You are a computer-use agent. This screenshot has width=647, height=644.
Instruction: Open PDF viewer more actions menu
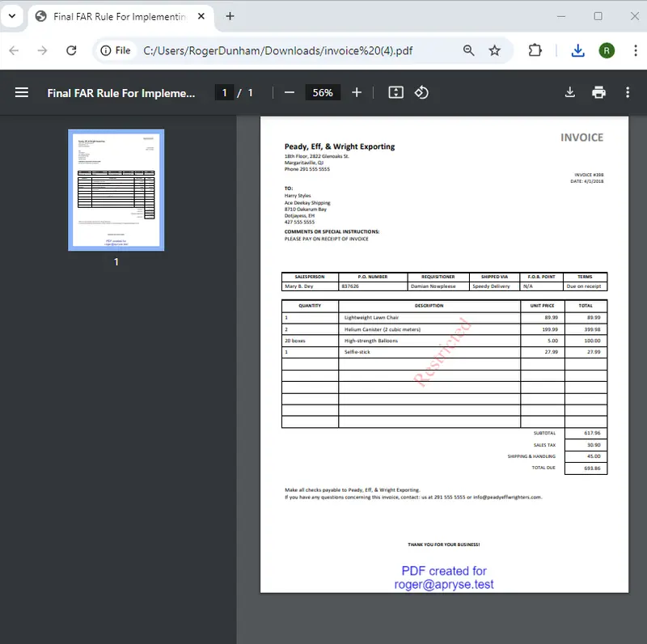[x=628, y=92]
